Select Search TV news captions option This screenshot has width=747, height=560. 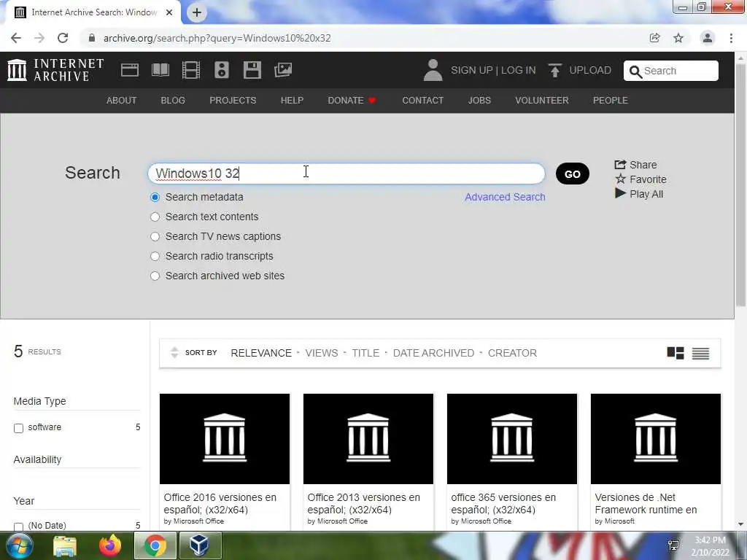pos(155,237)
